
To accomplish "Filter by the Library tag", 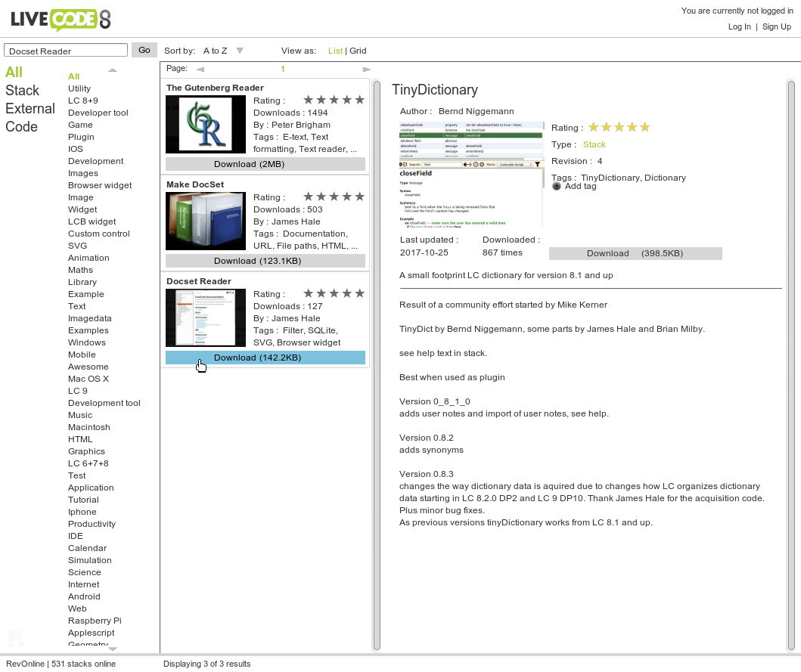I will point(82,282).
